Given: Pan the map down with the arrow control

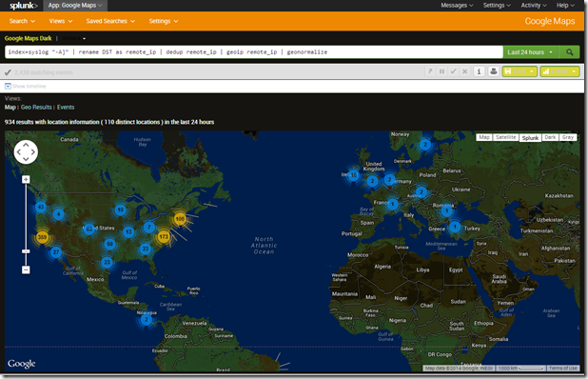Looking at the screenshot, I should click(x=26, y=159).
